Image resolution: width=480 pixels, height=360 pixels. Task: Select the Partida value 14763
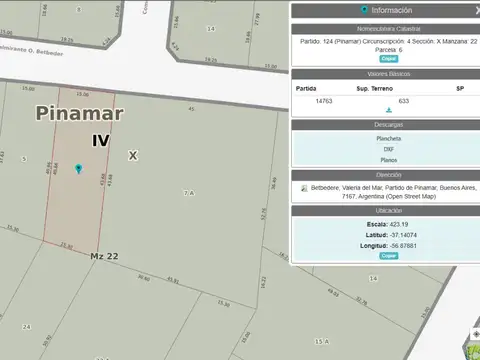(324, 101)
